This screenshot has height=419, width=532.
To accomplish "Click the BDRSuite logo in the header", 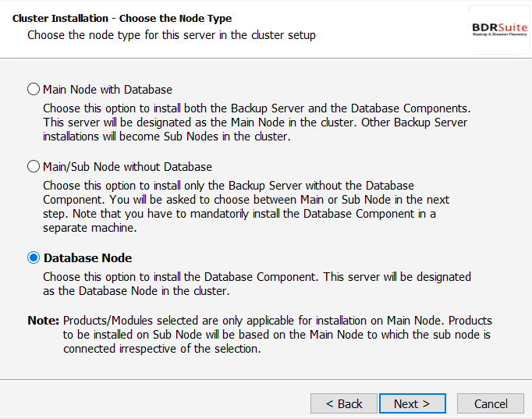I will click(x=500, y=27).
